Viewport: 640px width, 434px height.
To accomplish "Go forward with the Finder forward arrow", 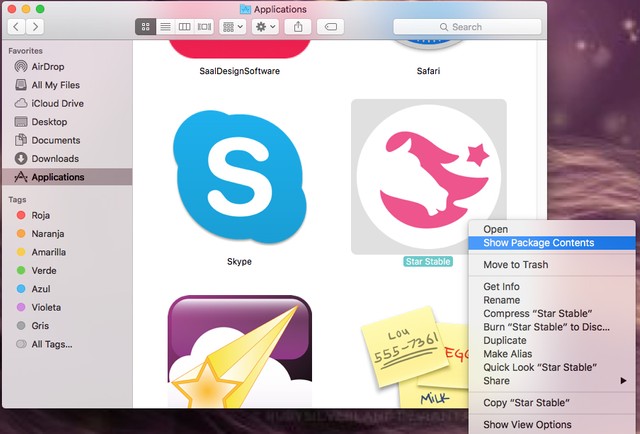I will [x=35, y=27].
